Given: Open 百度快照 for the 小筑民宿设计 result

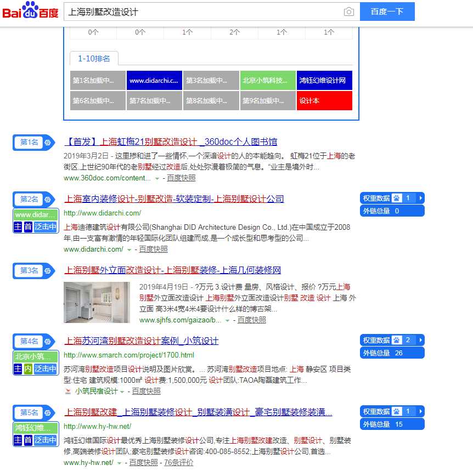Looking at the screenshot, I should point(146,392).
